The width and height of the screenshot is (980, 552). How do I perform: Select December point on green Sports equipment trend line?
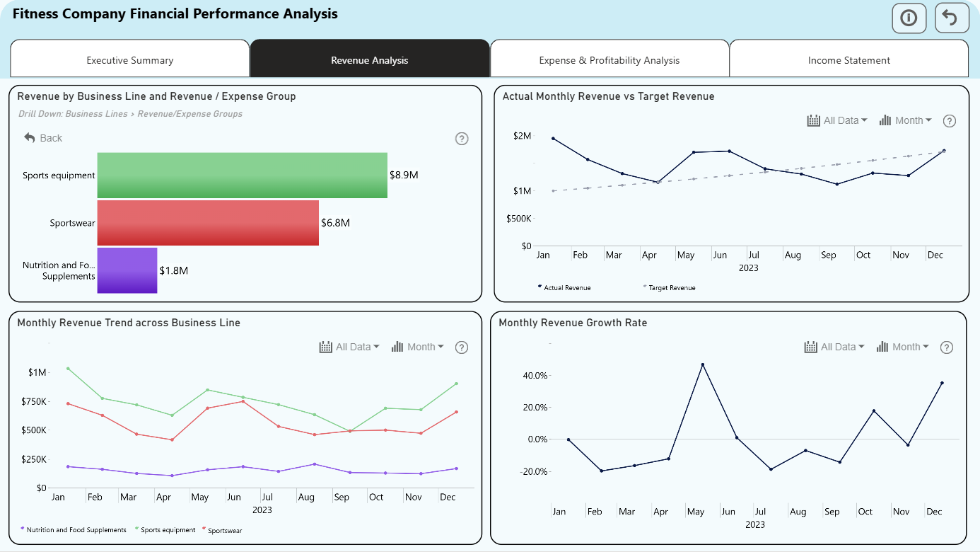(x=456, y=384)
